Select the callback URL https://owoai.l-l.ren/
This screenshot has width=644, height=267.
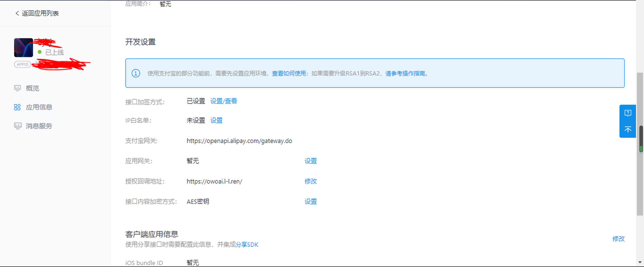tap(214, 181)
